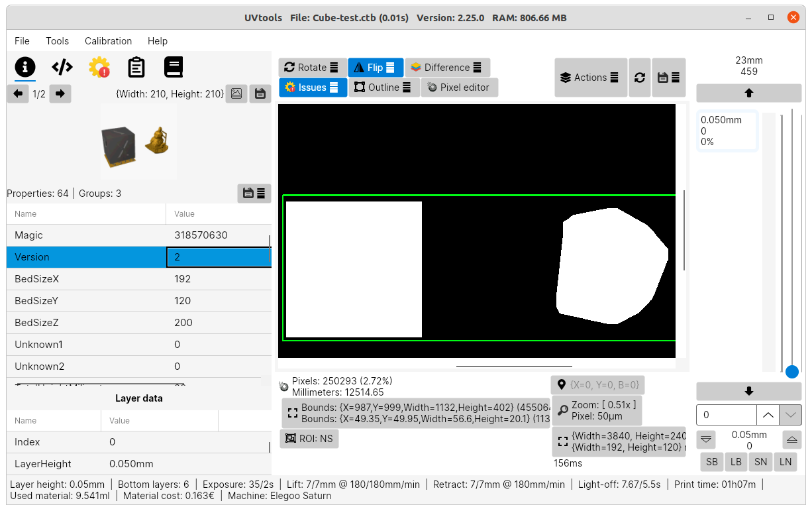812x511 pixels.
Task: Go to the next layer up arrow
Action: coord(749,93)
